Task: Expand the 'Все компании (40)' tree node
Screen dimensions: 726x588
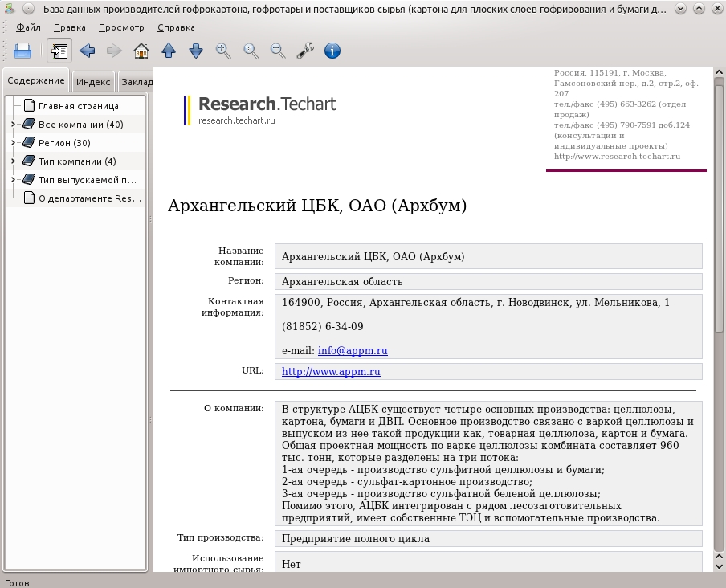Action: pyautogui.click(x=13, y=124)
